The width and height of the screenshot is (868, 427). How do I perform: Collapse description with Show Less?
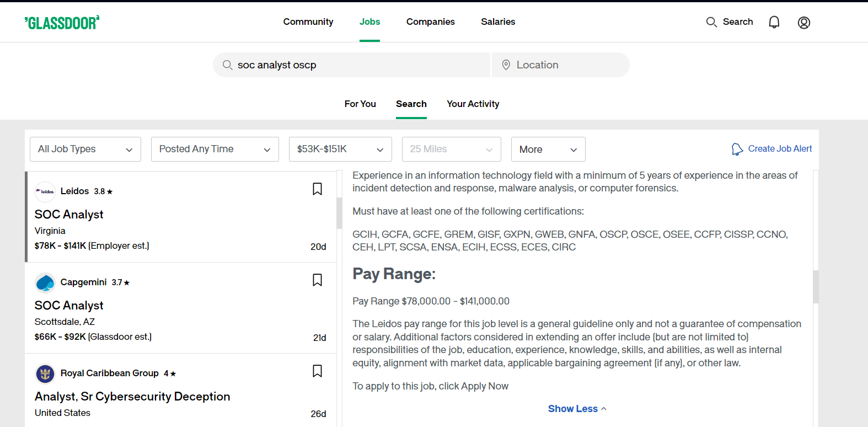point(577,409)
